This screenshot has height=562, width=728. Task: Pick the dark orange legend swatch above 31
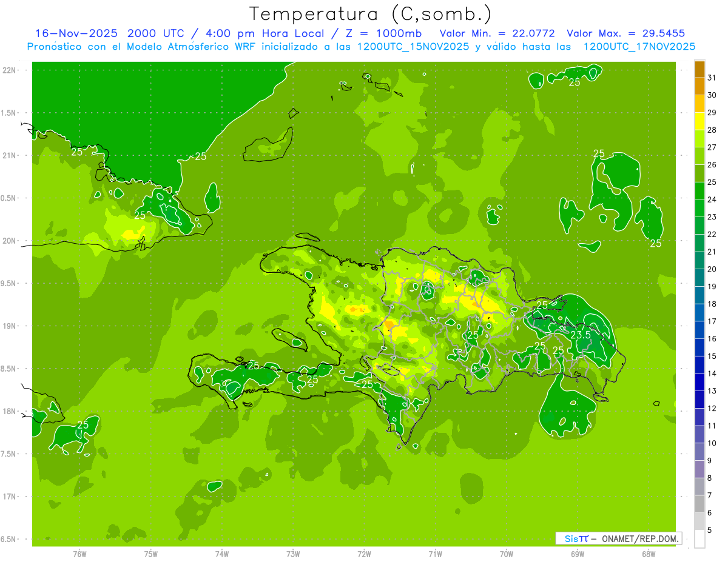[x=699, y=69]
